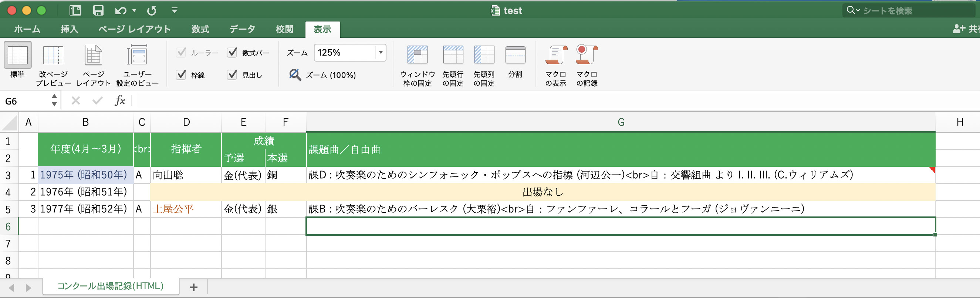Open the zoom 125% dropdown arrow
Image resolution: width=980 pixels, height=298 pixels.
[x=381, y=53]
